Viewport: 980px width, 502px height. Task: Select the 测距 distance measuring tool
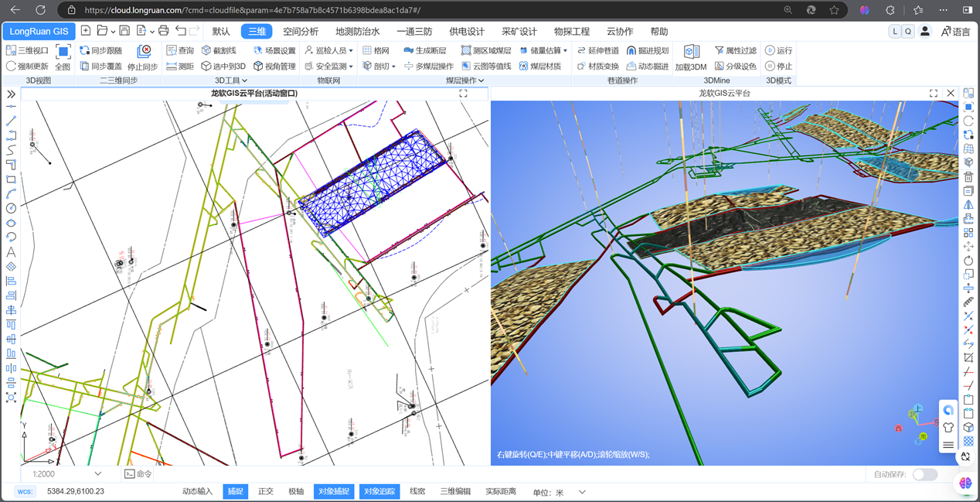pyautogui.click(x=179, y=67)
